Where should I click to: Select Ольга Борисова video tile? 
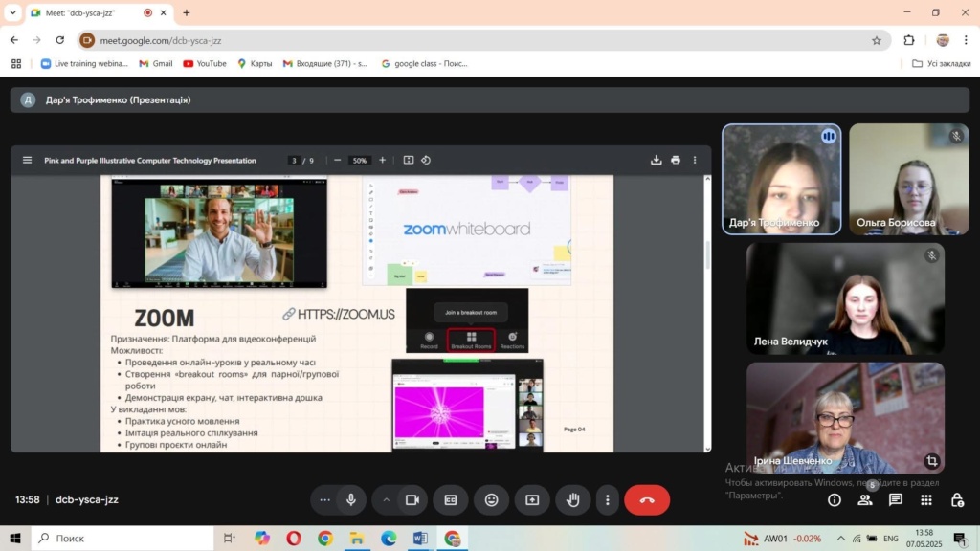[x=909, y=179]
